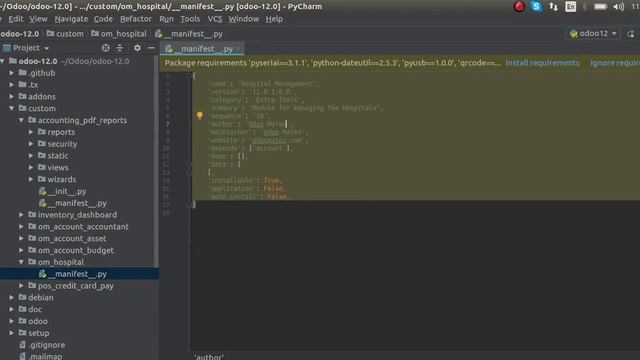
Task: Click the collapse-all icon in Project toolbar
Action: [120, 48]
